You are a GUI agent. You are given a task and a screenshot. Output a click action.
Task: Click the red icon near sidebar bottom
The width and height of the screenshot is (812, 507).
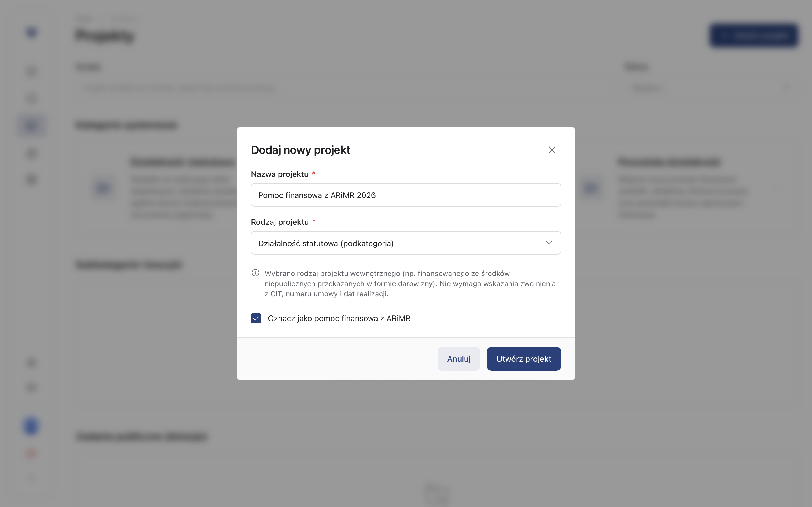31,453
